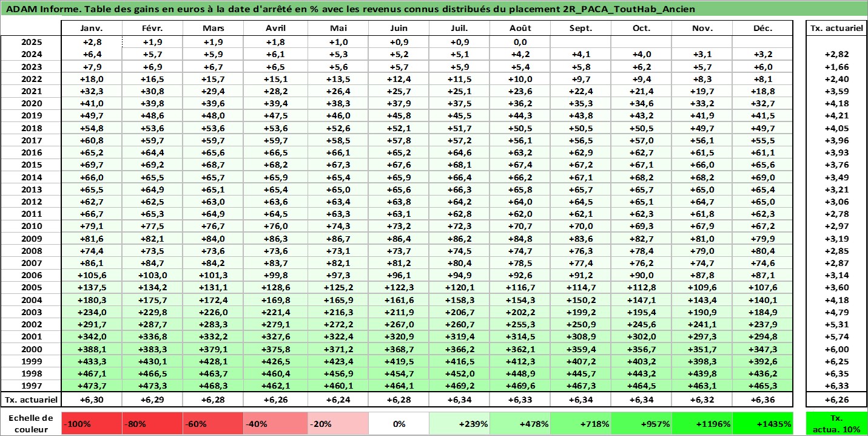Click the 'Août' column header
Viewport: 868px width, 436px height.
click(x=520, y=29)
